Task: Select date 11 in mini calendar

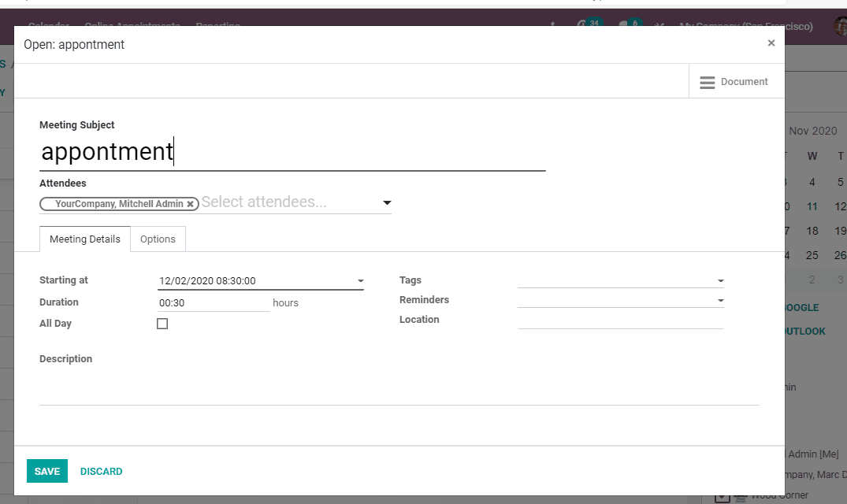Action: [x=812, y=206]
